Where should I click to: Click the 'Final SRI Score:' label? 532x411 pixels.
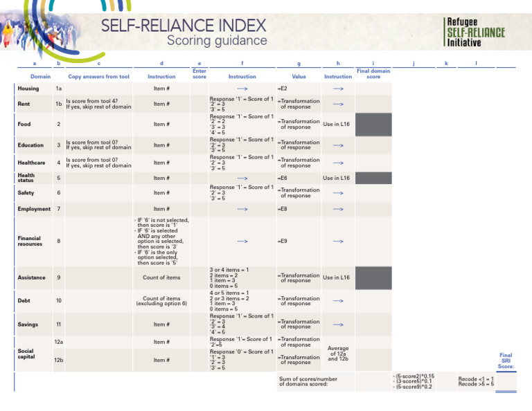click(x=506, y=360)
